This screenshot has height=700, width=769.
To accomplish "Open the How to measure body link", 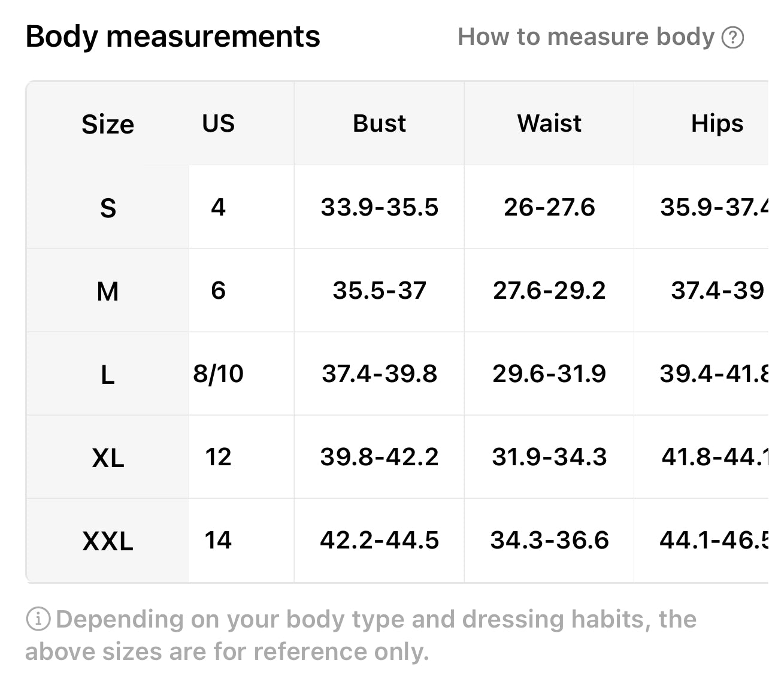I will pos(586,37).
